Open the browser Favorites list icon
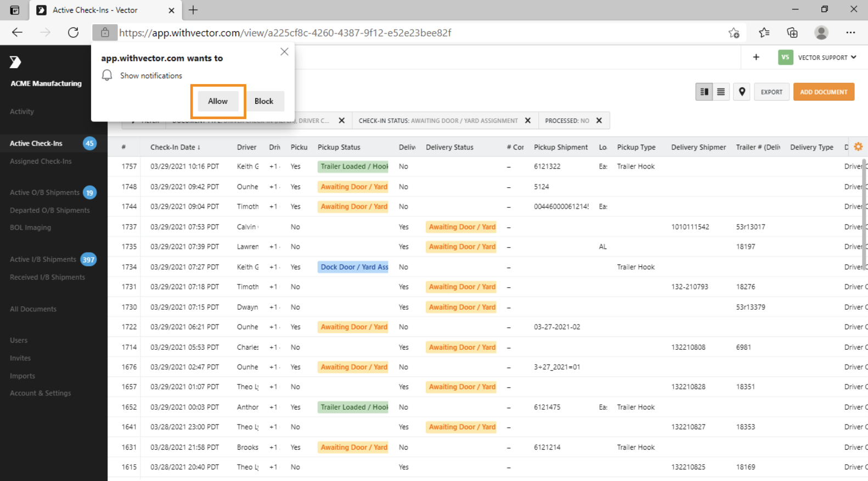868x481 pixels. 764,33
